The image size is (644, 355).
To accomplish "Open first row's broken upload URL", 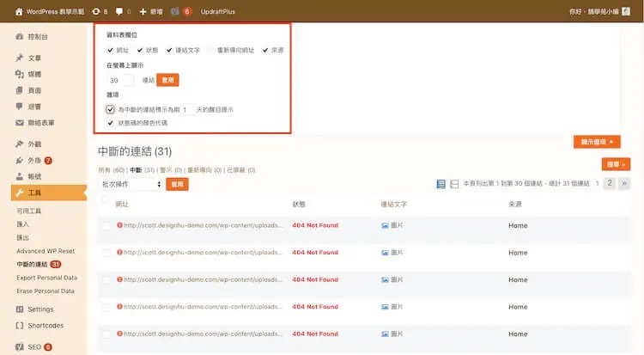I will tap(203, 225).
